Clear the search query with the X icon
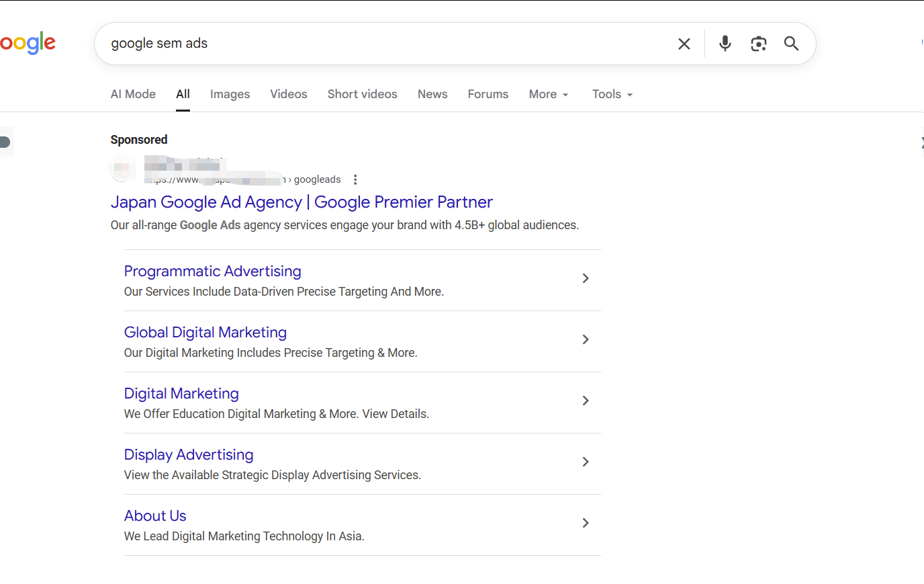Screen dimensions: 924x584 pos(684,43)
